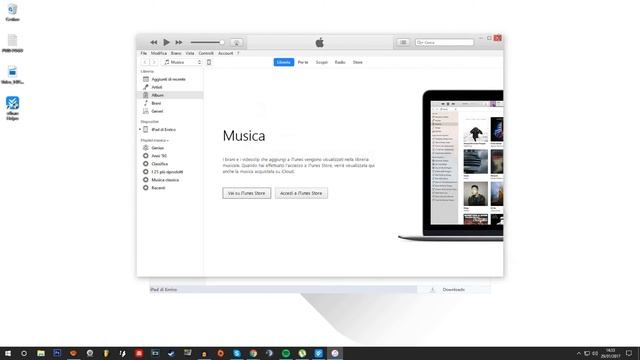Click the Accedi a iTunes Store button
The image size is (640, 360).
tap(301, 193)
